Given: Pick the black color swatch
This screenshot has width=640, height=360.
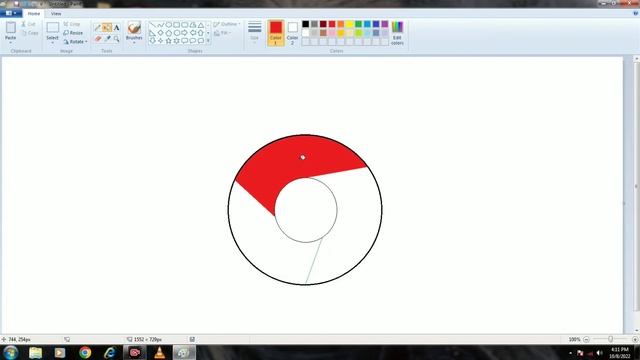Looking at the screenshot, I should pyautogui.click(x=305, y=24).
